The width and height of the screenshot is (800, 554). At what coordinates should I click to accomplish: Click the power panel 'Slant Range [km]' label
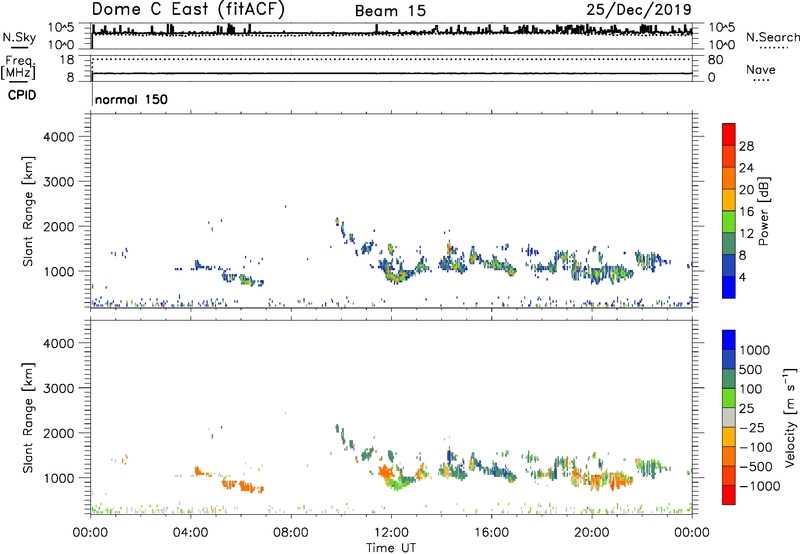[x=28, y=211]
